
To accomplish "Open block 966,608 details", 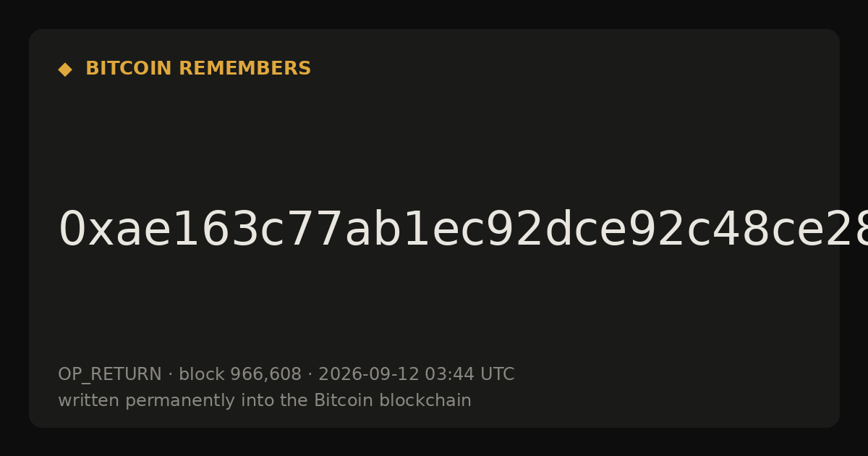I will pyautogui.click(x=240, y=375).
